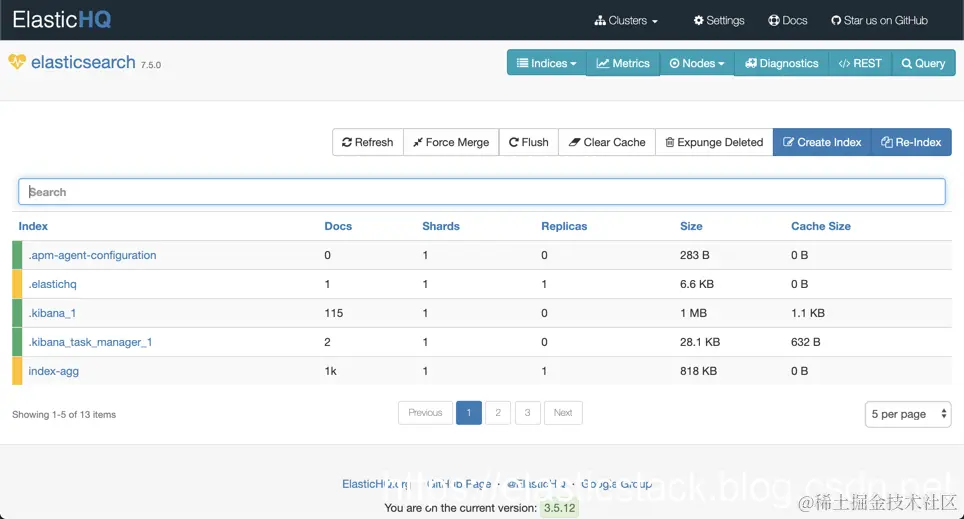Viewport: 964px width, 519px height.
Task: Click the 3.5.12 version badge
Action: tap(559, 508)
